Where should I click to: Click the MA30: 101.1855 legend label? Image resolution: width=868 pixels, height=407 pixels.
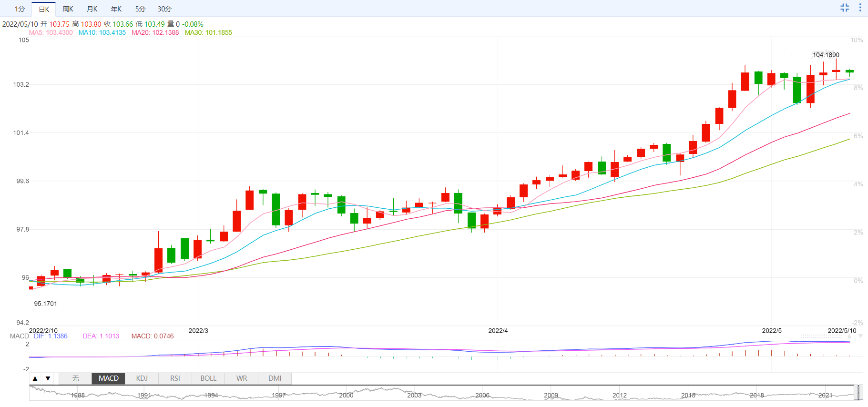[x=208, y=32]
